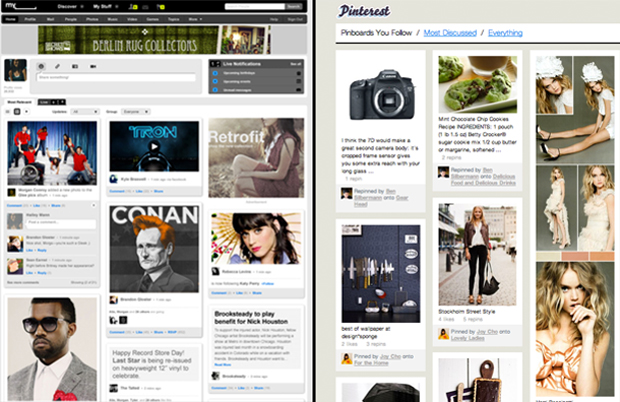The width and height of the screenshot is (620, 402).
Task: Click The Tallest avatar under Record Store Day post
Action: tap(113, 388)
